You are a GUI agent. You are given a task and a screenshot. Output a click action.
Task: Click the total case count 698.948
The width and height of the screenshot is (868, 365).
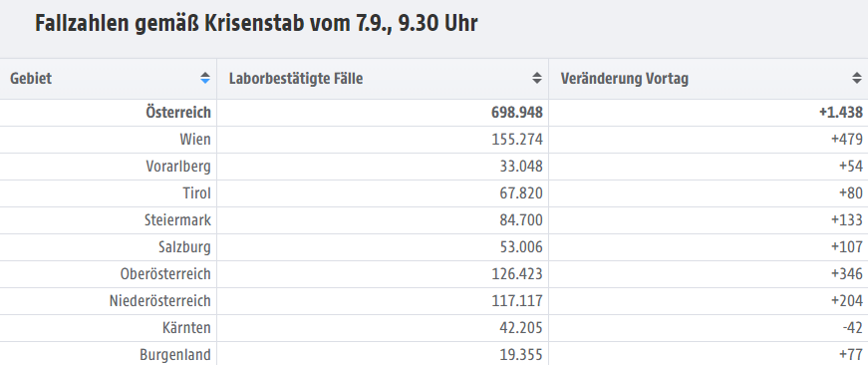pos(517,113)
